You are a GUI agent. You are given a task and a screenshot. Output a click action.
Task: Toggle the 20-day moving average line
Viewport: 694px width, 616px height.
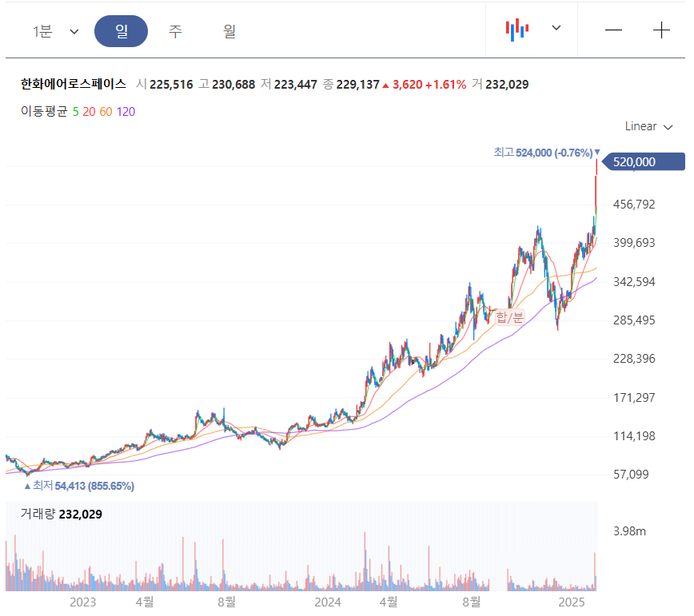89,112
